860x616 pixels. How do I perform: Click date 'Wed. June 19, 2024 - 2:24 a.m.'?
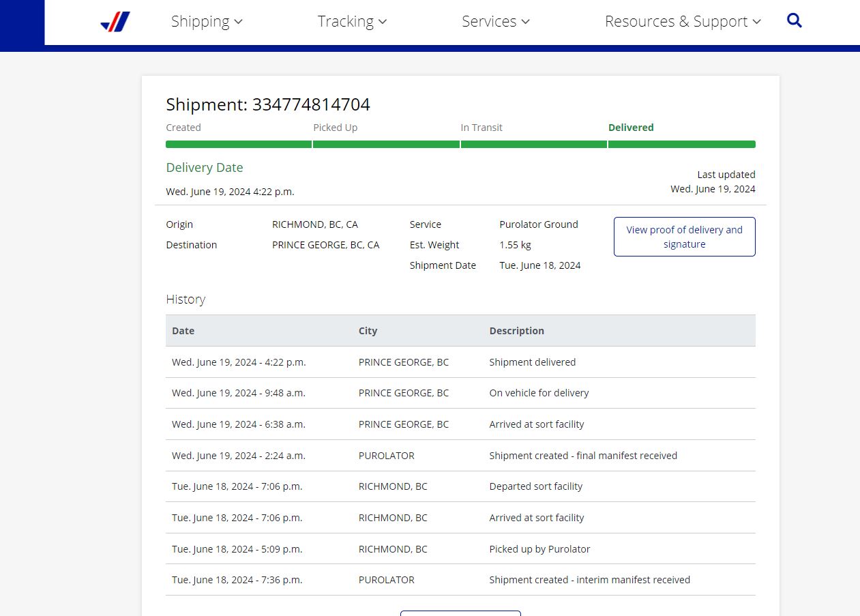click(239, 456)
